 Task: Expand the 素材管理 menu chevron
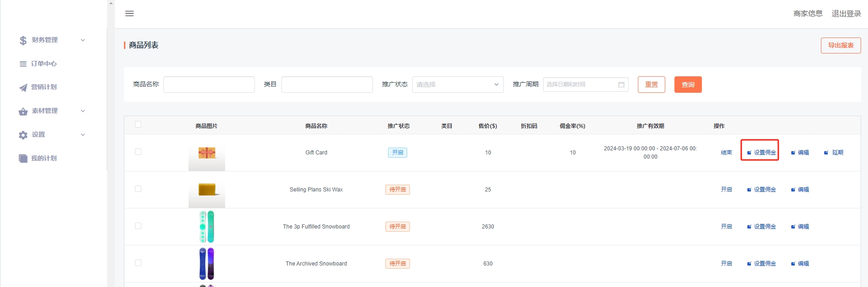tap(83, 111)
